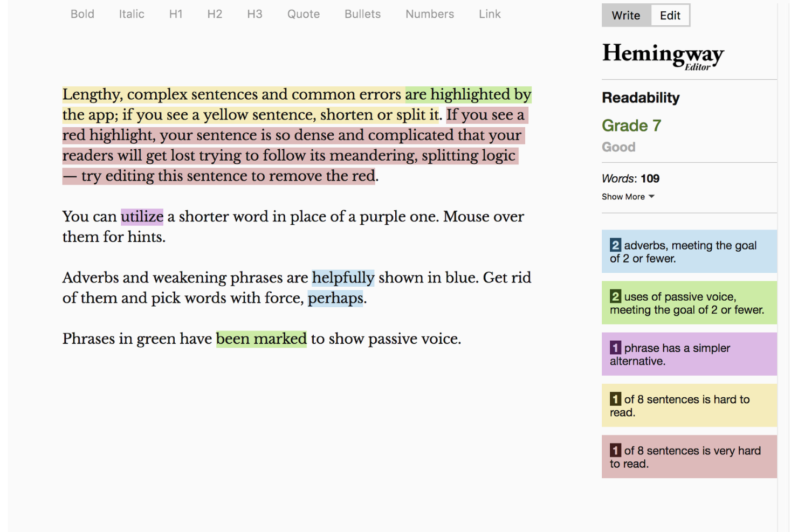
Task: Click the adverbs count badge "2"
Action: (x=615, y=245)
